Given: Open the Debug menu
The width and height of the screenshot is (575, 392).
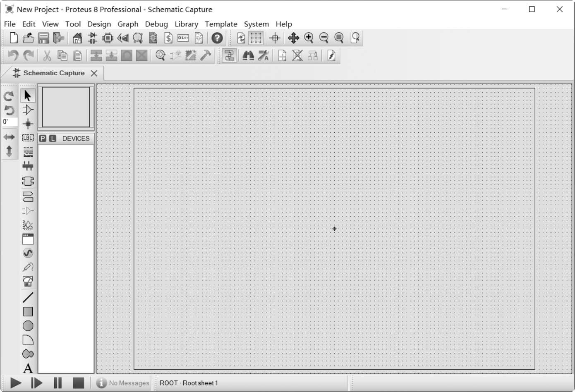Looking at the screenshot, I should tap(156, 24).
